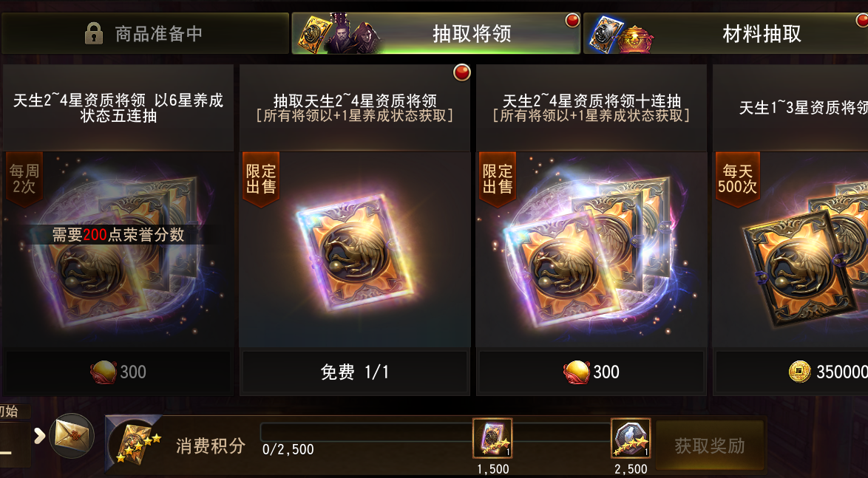Image resolution: width=868 pixels, height=478 pixels.
Task: Select the locked 商品准备中 tab
Action: click(x=144, y=34)
